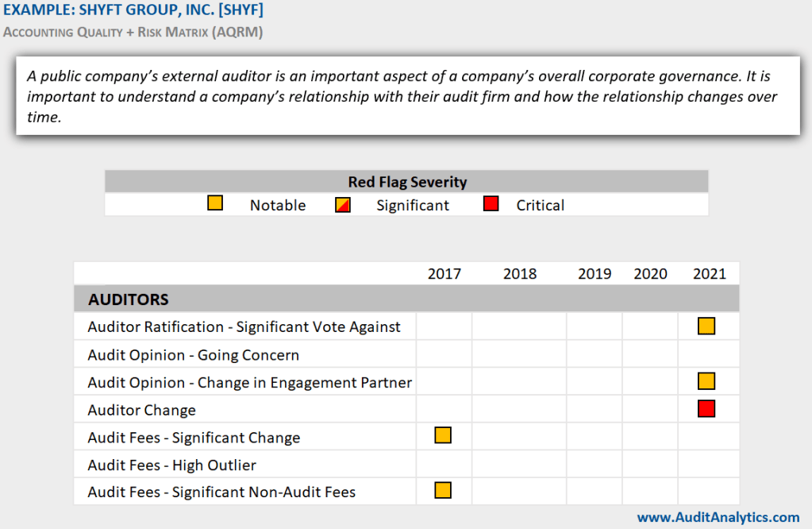
Task: Select the yellow Notable severity icon
Action: point(214,203)
